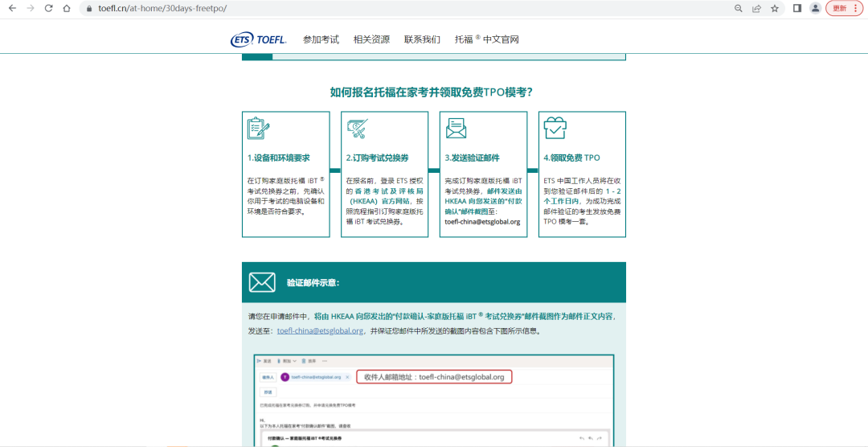Click the 验证邮件示意 banner title
This screenshot has width=868, height=447.
(313, 282)
